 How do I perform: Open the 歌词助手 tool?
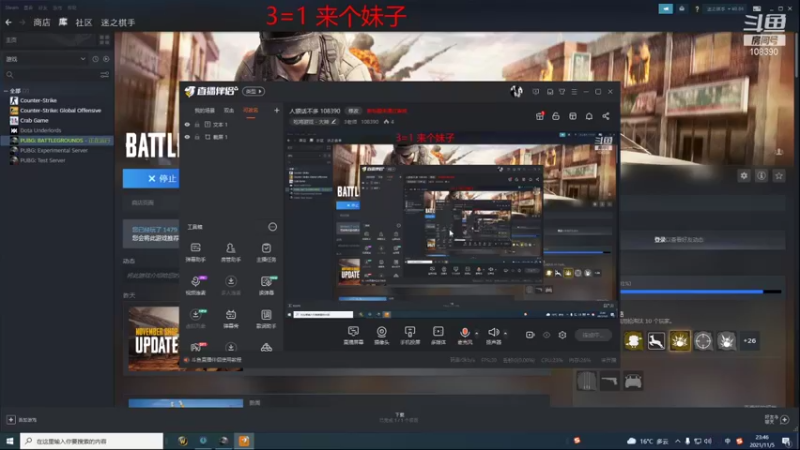(266, 319)
